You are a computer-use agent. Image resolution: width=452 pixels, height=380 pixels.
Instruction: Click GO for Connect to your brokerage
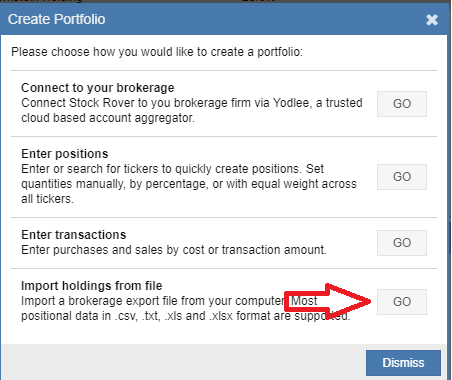(402, 104)
